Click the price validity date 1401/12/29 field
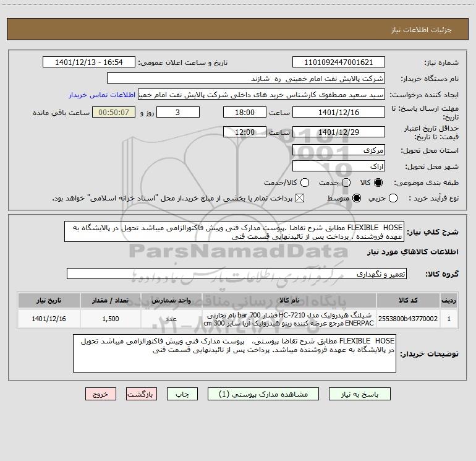The width and height of the screenshot is (476, 461). (x=339, y=132)
